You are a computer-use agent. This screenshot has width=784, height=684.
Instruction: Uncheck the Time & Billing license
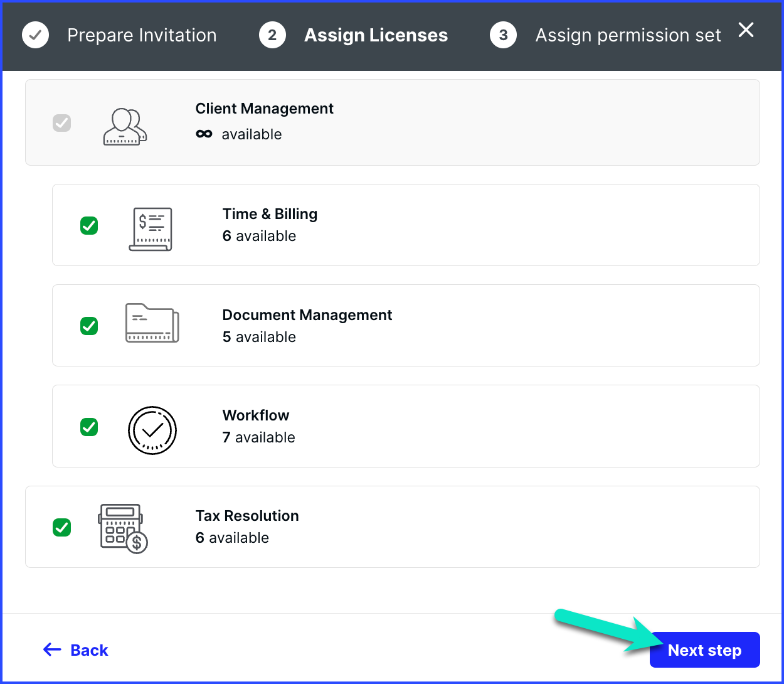point(89,225)
